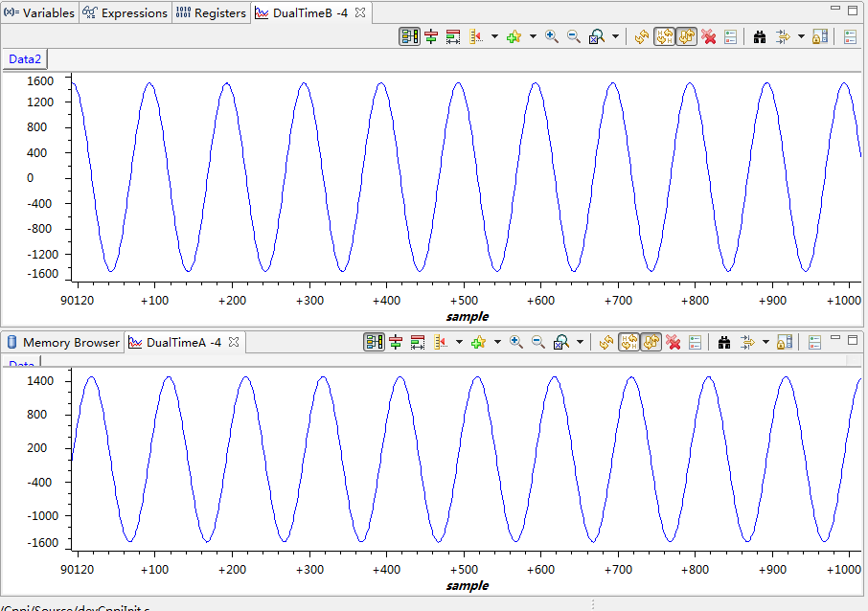This screenshot has width=868, height=611.
Task: Open graph properties icon in DualTimeA toolbar
Action: pyautogui.click(x=696, y=343)
